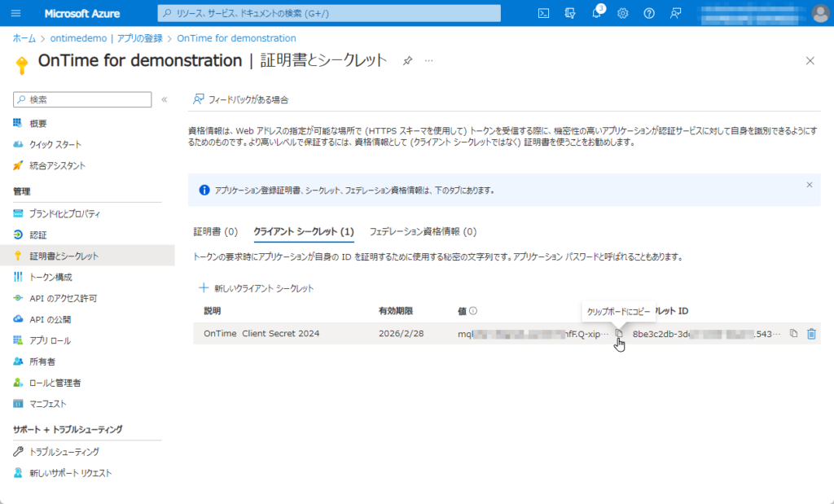Open Cloud Shell from the top bar
Screen dimensions: 834x504
point(543,13)
